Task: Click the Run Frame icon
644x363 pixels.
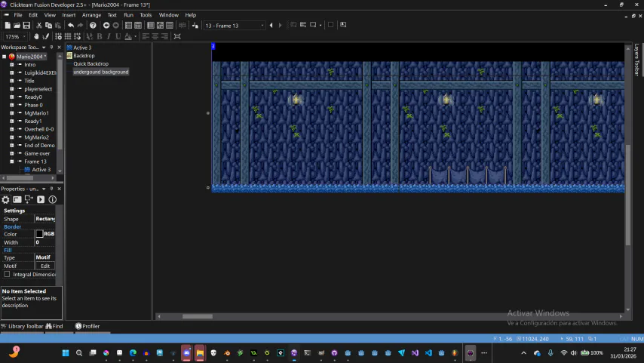Action: pos(313,25)
